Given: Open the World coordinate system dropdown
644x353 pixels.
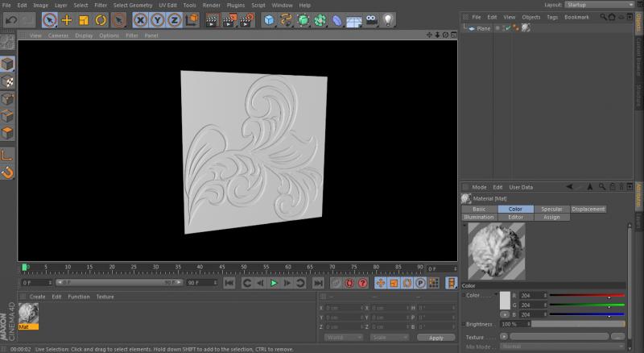Looking at the screenshot, I should 344,338.
